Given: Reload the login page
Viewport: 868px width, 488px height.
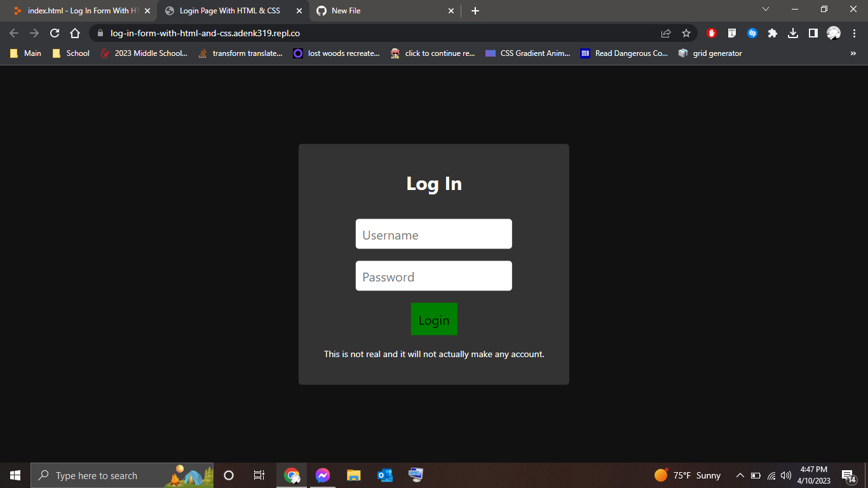Looking at the screenshot, I should 54,33.
